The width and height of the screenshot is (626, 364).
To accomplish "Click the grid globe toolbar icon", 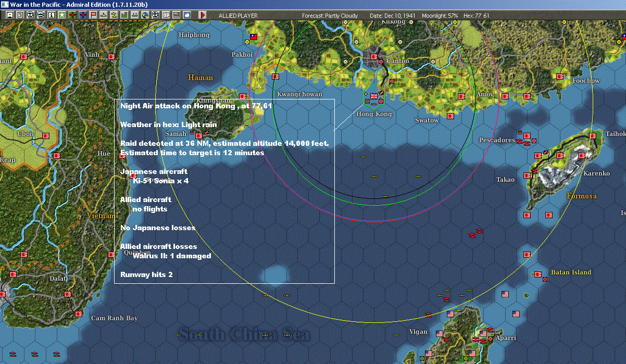I will (156, 15).
